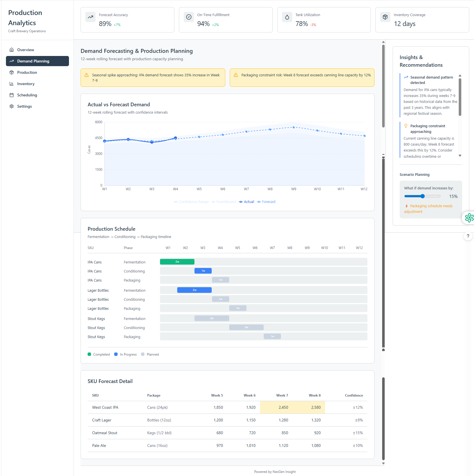Click West Coast IPA's highlighted Week 7 cell
474x476 pixels.
[283, 407]
